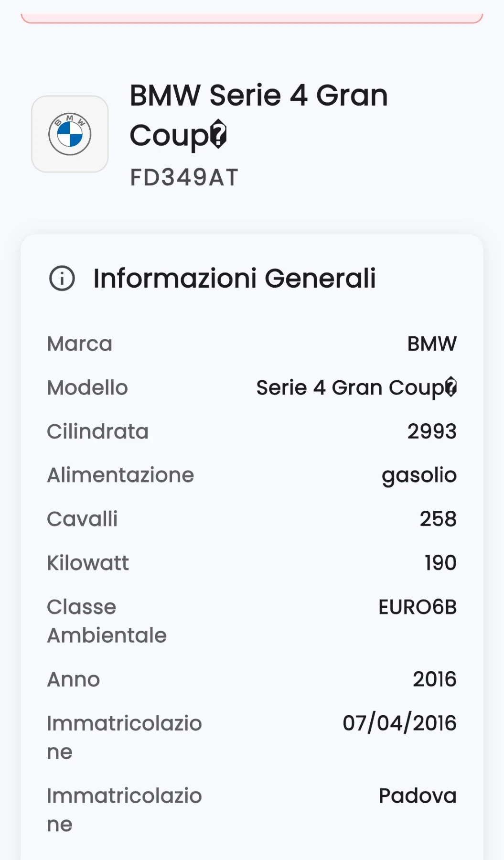Click the Cavalli value 258
The image size is (504, 860).
[438, 519]
